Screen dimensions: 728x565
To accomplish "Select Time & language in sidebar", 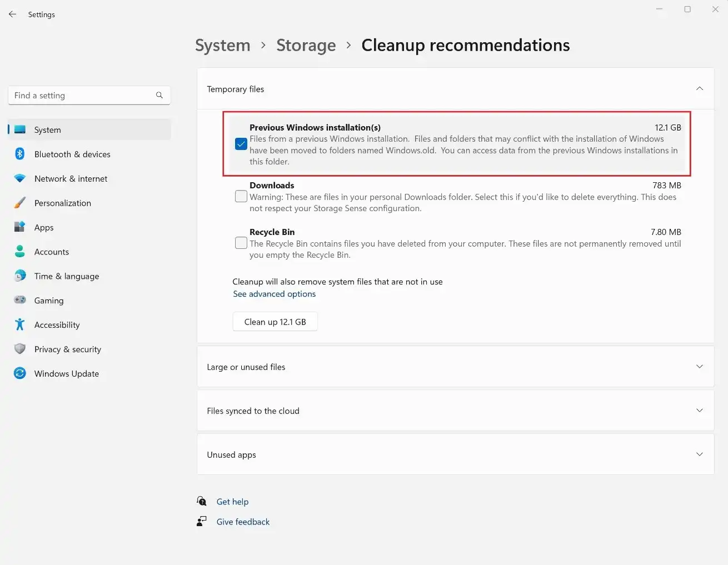I will click(89, 276).
